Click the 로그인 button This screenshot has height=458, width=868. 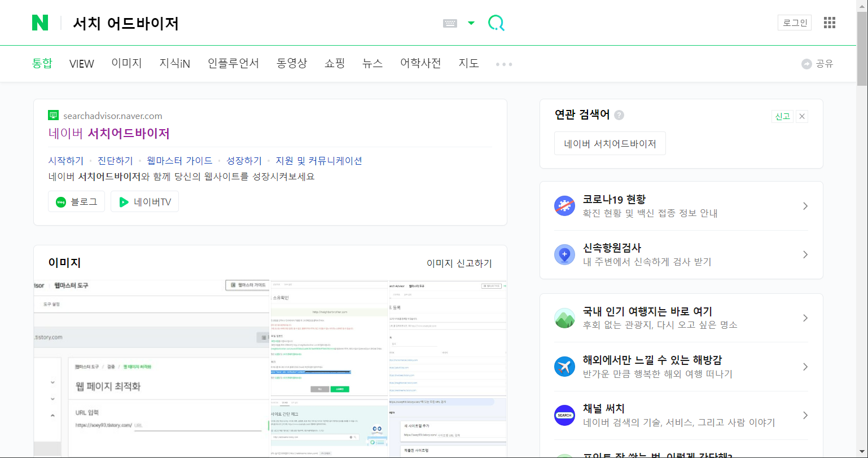click(x=795, y=23)
